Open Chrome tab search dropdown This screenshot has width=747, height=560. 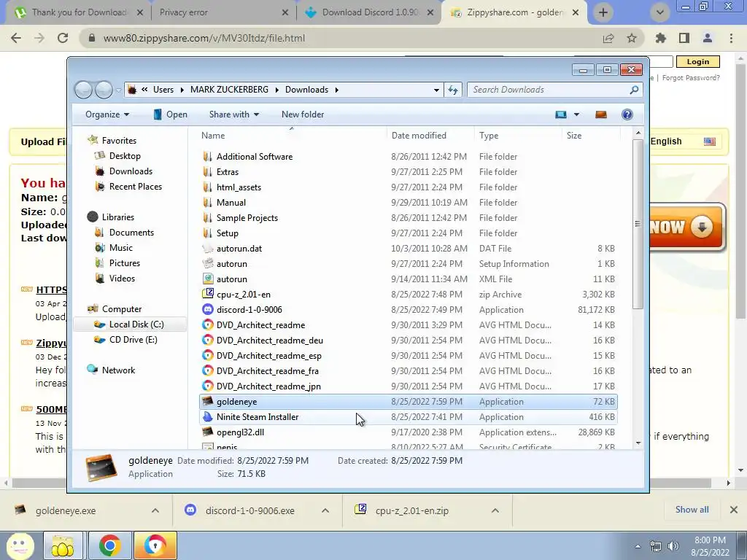[659, 12]
